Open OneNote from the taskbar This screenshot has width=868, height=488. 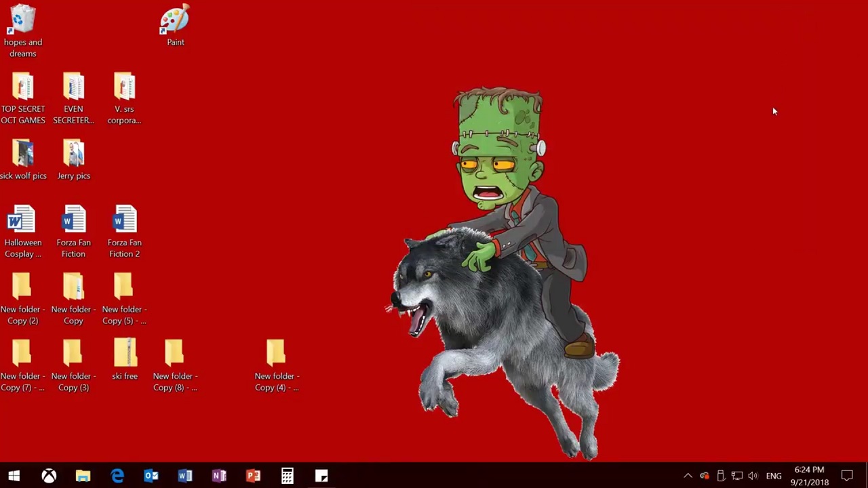point(219,476)
